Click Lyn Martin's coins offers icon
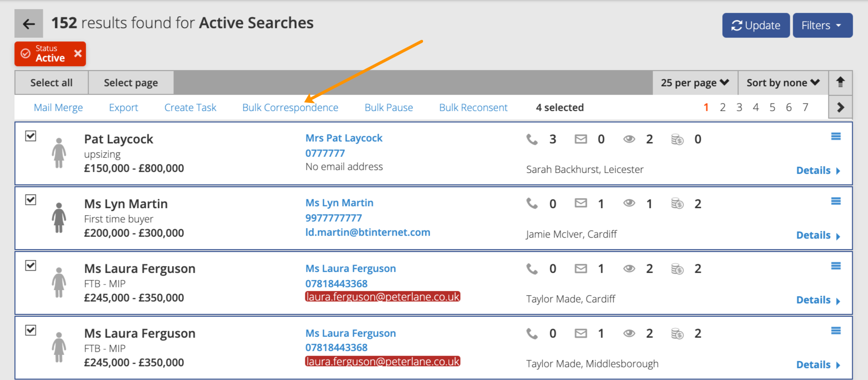868x380 pixels. (677, 204)
